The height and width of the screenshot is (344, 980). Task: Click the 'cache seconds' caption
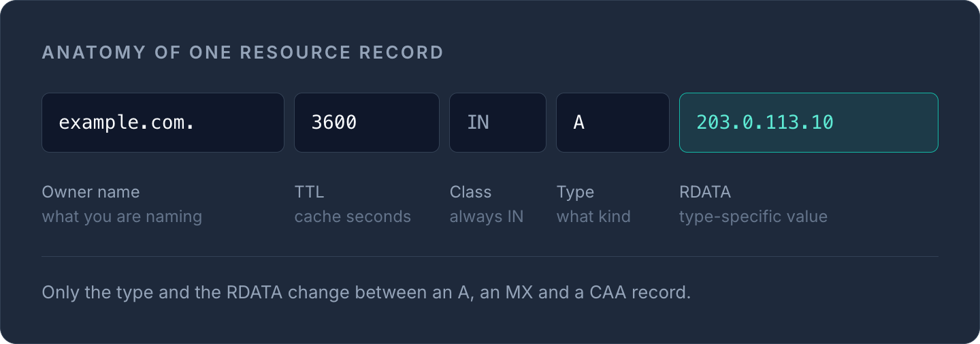tap(353, 217)
